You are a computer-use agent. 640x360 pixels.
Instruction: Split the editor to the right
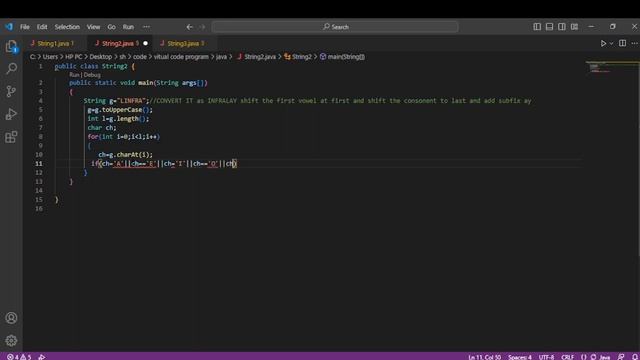622,43
